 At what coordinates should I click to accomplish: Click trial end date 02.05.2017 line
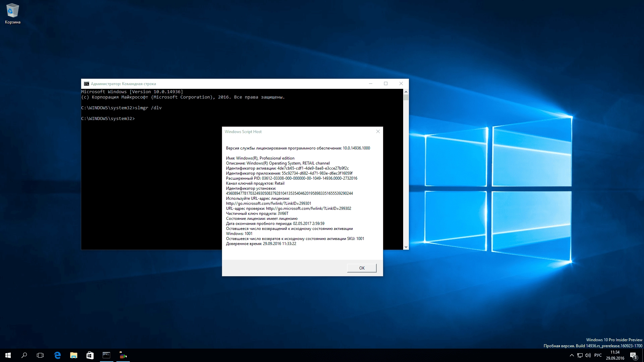(275, 224)
